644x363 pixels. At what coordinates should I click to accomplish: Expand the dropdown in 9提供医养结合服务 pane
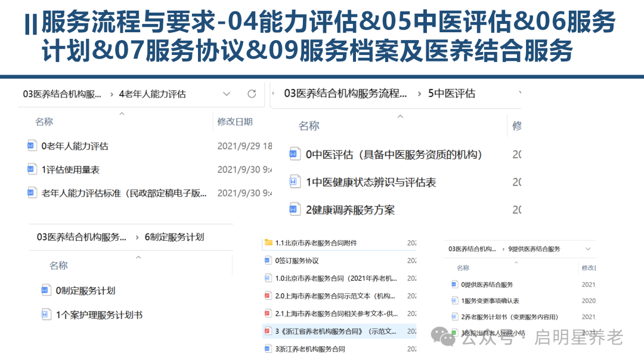[587, 250]
